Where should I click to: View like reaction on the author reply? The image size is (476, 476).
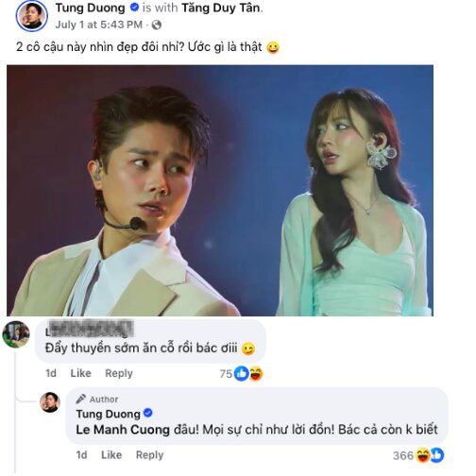click(437, 455)
